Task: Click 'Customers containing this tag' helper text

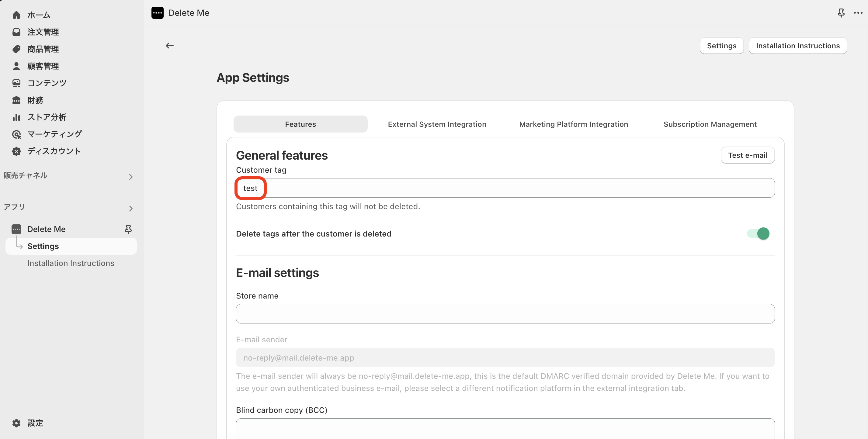Action: pyautogui.click(x=328, y=206)
